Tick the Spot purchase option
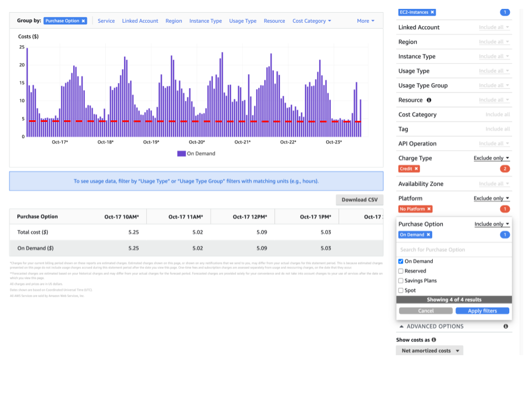Viewport: 532px width, 399px height. click(x=401, y=290)
